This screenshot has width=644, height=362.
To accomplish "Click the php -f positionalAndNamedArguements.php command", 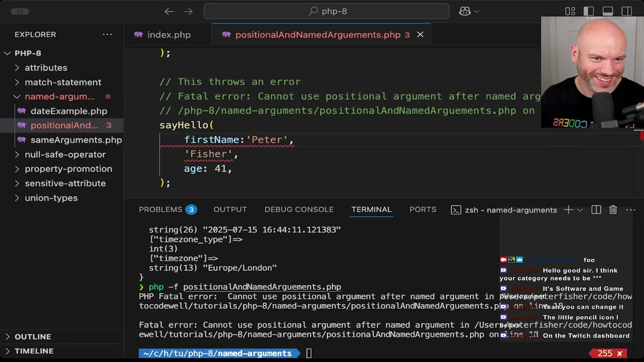I will (245, 287).
